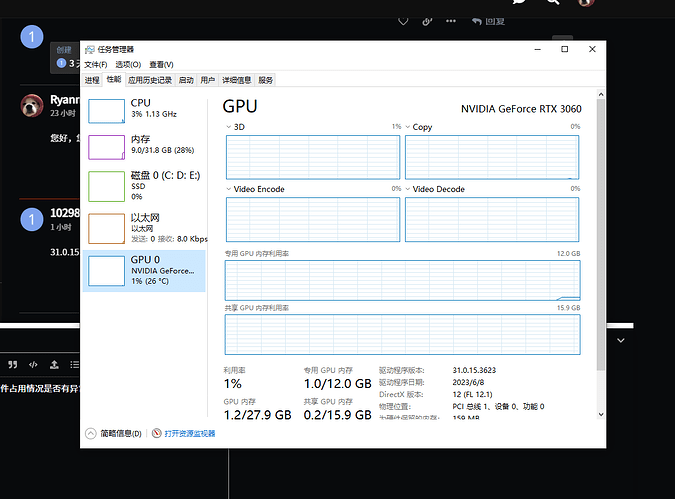Click the vertical scrollbar in the GPU panel
The height and width of the screenshot is (499, 675).
click(599, 250)
